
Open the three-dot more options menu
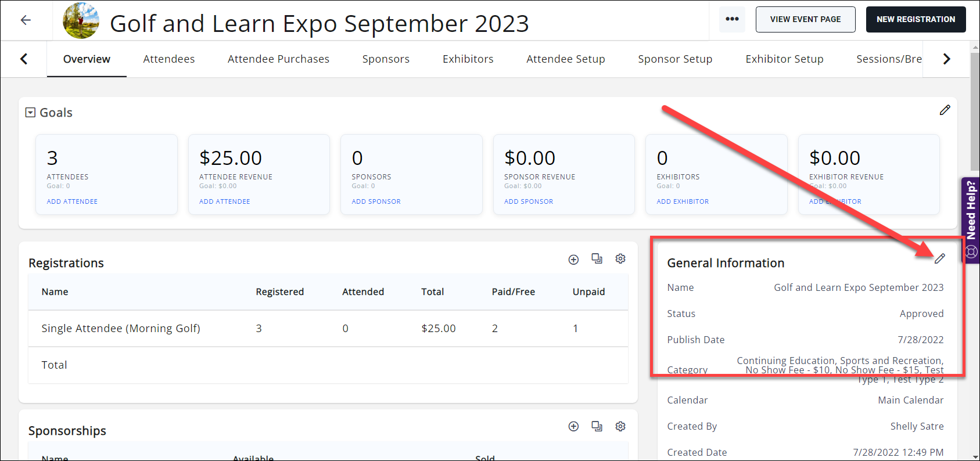[x=732, y=19]
